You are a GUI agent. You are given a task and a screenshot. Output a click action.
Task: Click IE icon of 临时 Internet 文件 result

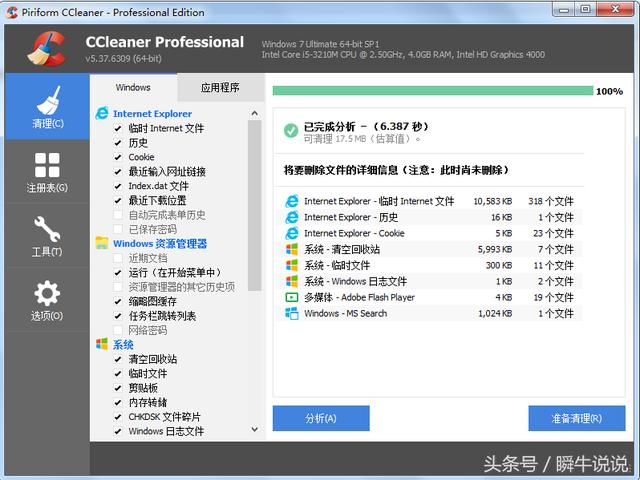point(292,201)
